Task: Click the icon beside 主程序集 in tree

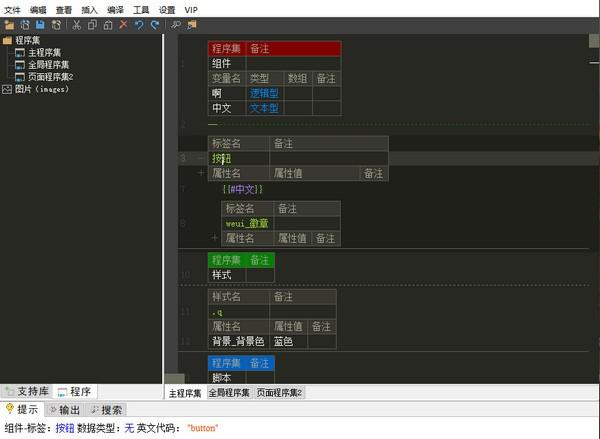Action: pos(20,52)
